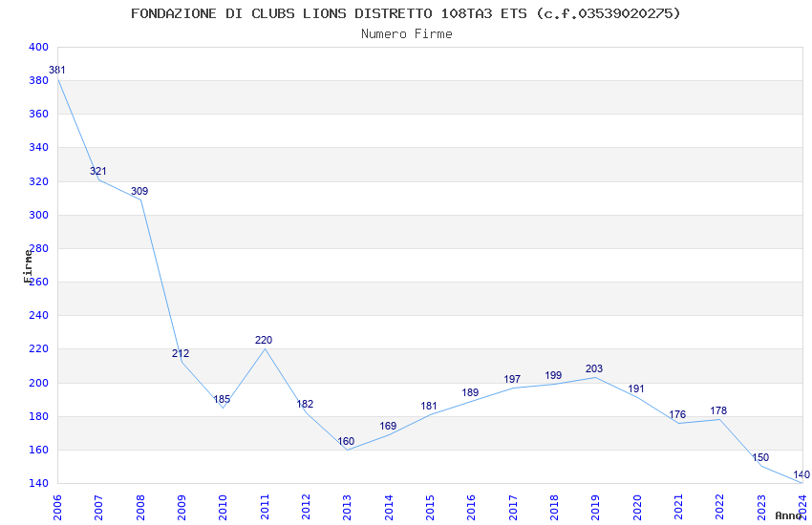Select the data label 182
Screen dimensions: 812x525
tap(305, 404)
